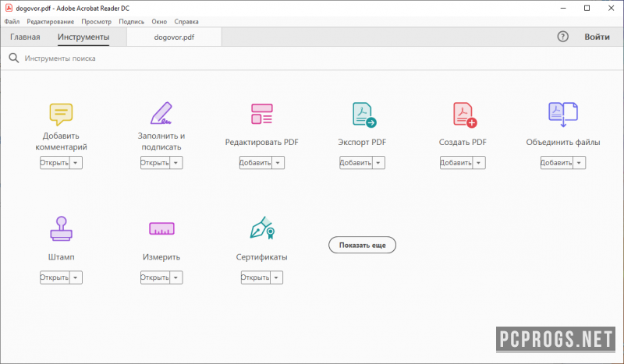The image size is (624, 364).
Task: Click Открыть under Штамп
Action: pos(55,277)
